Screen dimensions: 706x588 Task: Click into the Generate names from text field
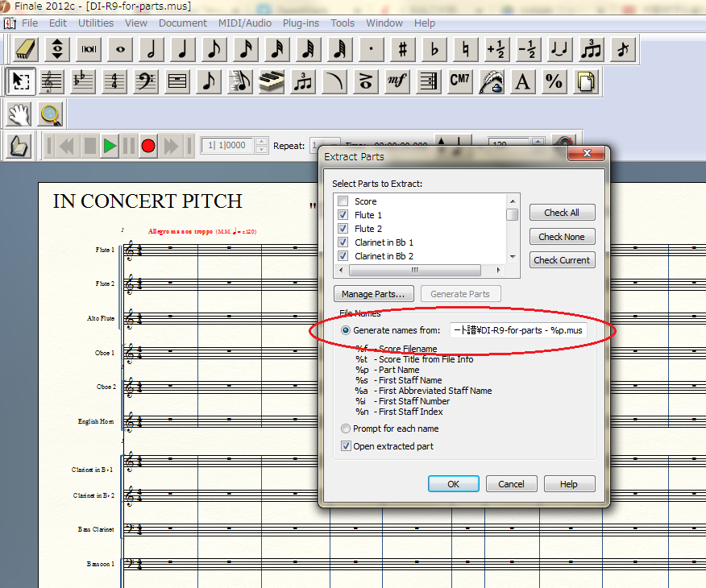(x=519, y=330)
